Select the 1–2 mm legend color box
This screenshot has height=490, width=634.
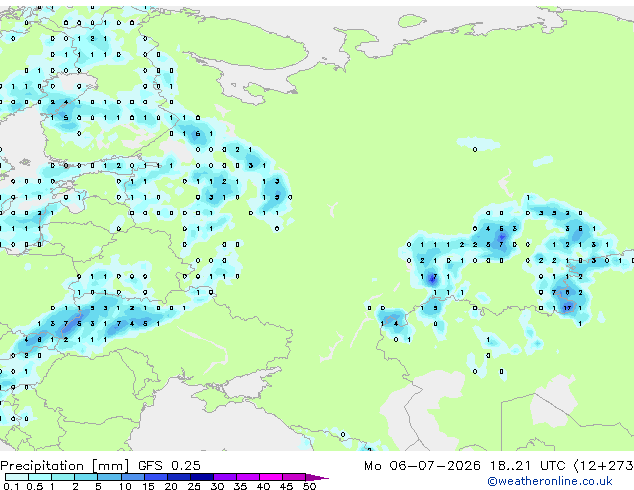pos(63,477)
